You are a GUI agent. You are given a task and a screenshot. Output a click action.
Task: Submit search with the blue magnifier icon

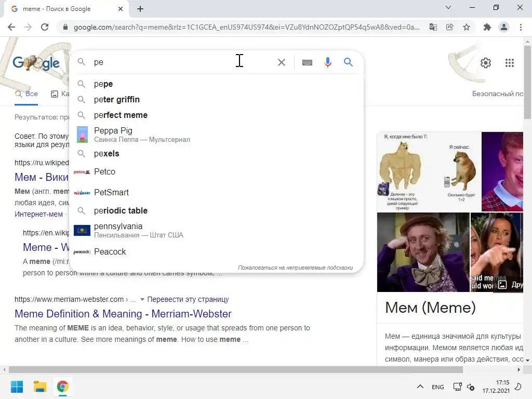click(348, 62)
